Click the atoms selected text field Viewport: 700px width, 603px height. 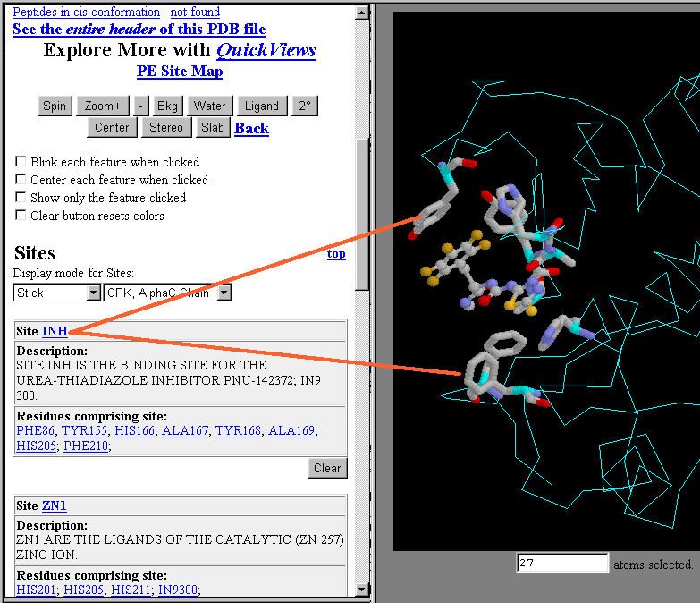(x=561, y=564)
